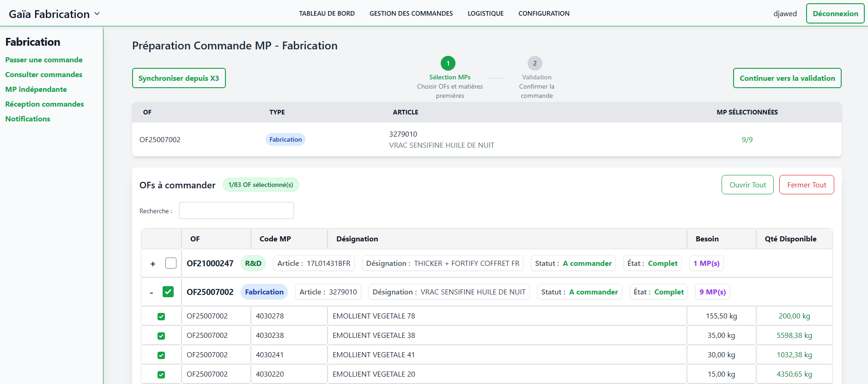Screen dimensions: 868x384
Task: Uncheck EMOLLIENT VEGETALE 20 checkbox
Action: click(x=161, y=375)
